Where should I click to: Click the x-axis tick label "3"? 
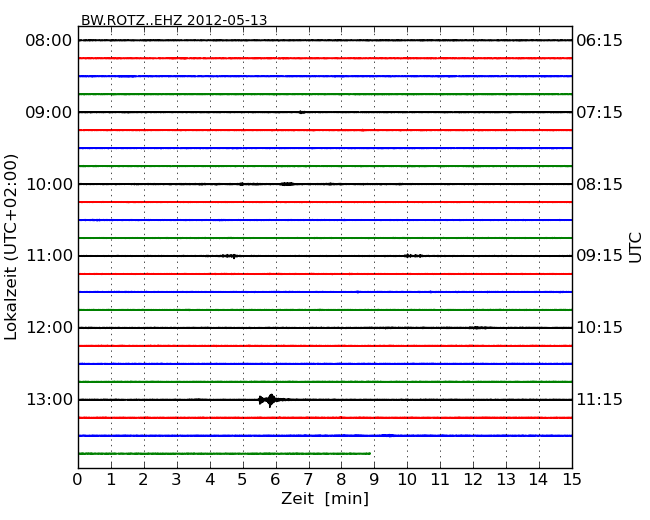click(177, 480)
